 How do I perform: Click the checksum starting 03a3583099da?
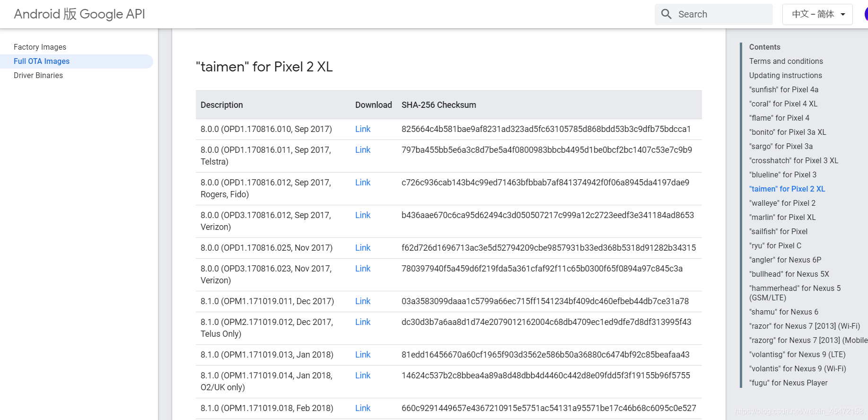coord(545,301)
